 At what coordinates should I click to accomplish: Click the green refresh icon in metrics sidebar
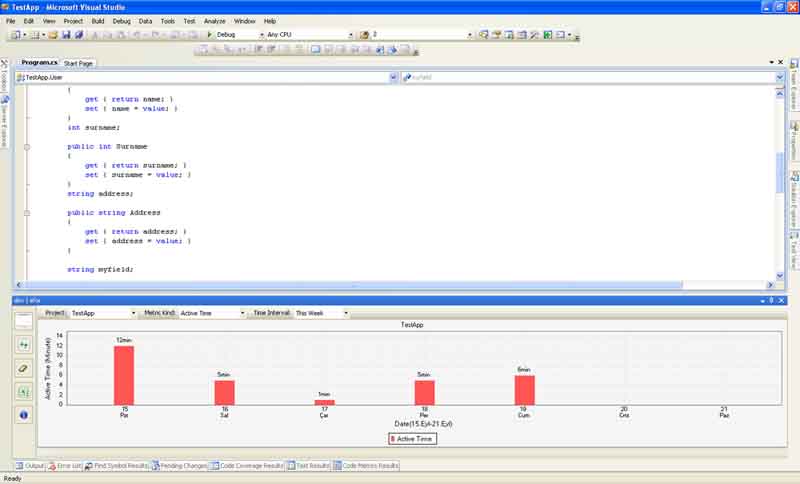(23, 345)
